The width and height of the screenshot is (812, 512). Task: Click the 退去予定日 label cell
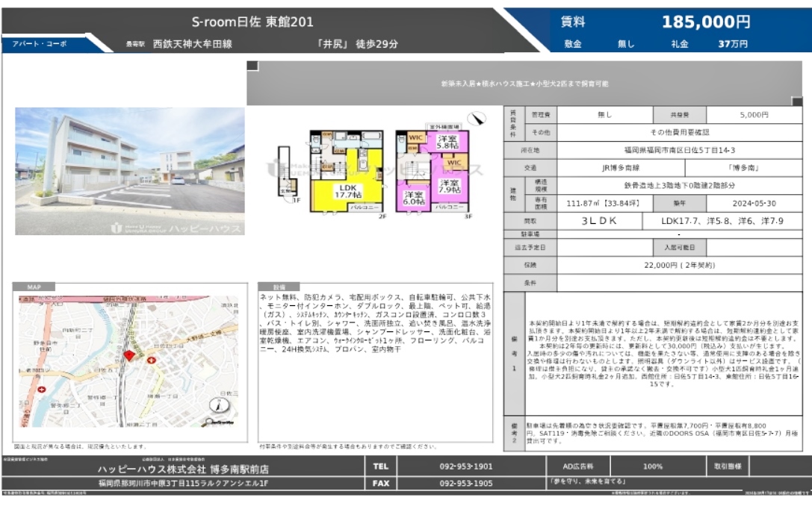530,247
